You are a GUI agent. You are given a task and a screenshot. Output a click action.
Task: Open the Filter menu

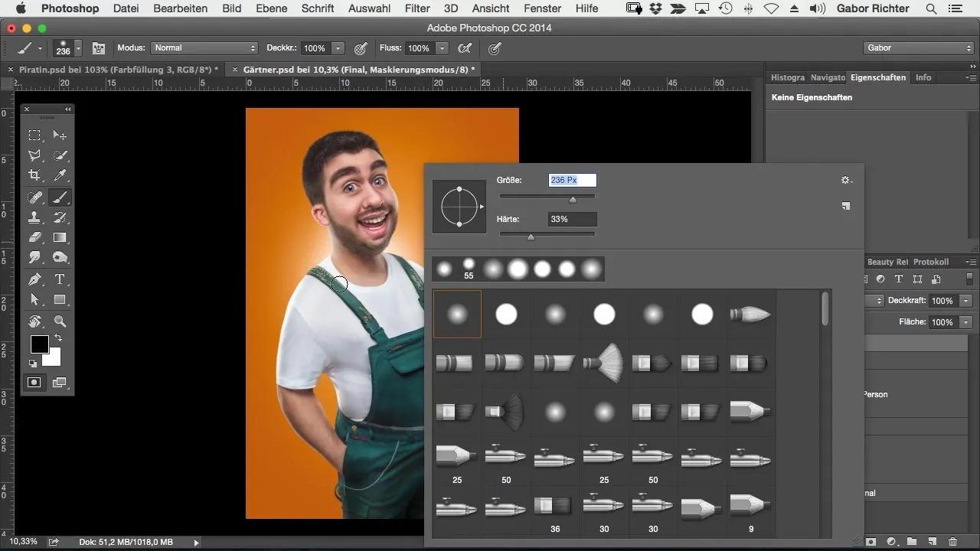coord(417,8)
